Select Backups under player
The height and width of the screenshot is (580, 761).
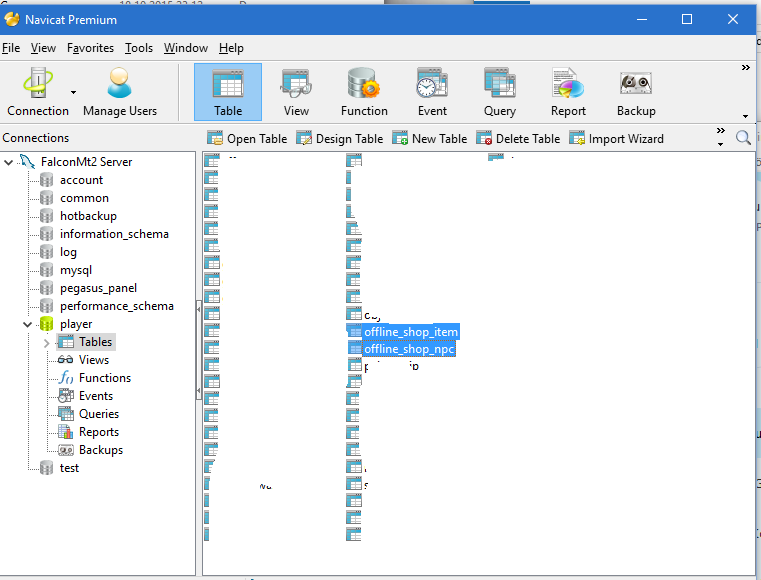click(x=101, y=449)
